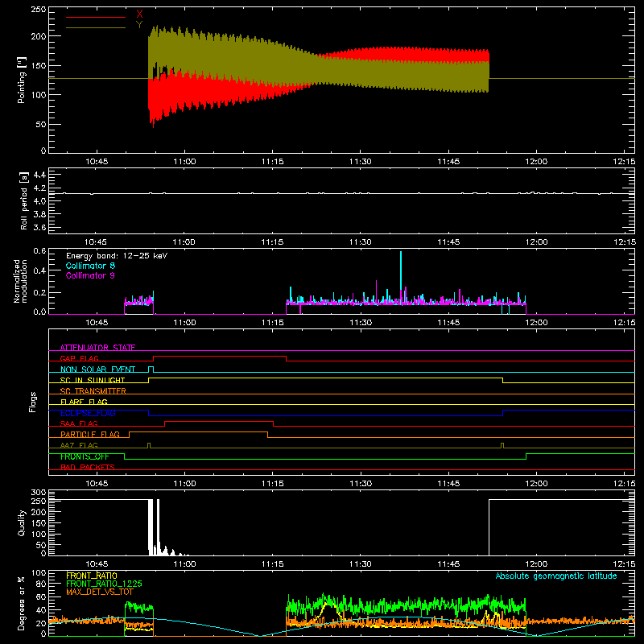
Task: Click the 'Normalized modulation' axis title
Action: [20, 281]
